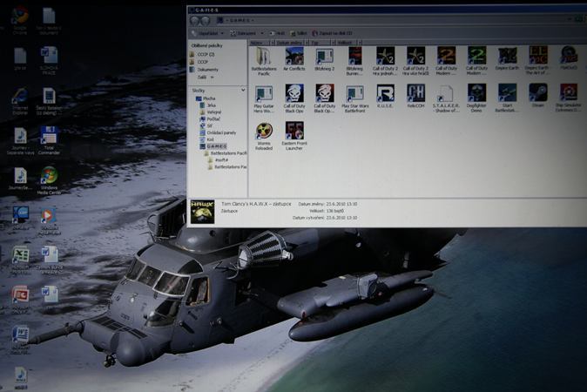Open the Blitzkrieg Burning Horizon shortcut

pyautogui.click(x=354, y=61)
